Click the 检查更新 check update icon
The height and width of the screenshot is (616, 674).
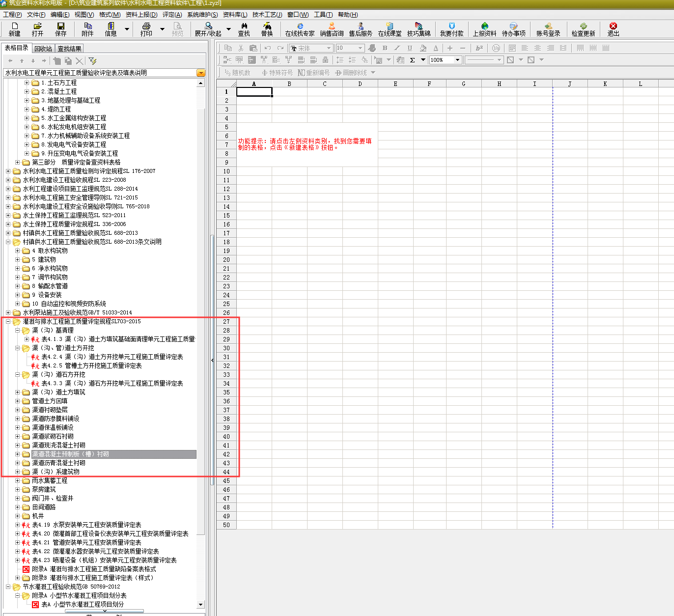point(583,29)
